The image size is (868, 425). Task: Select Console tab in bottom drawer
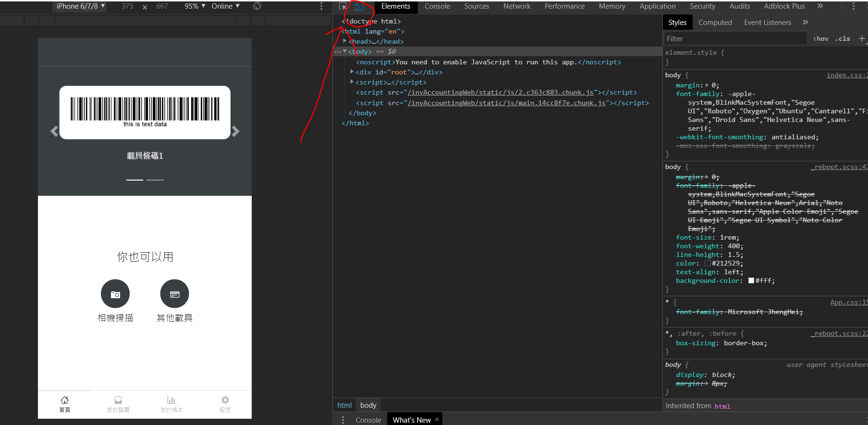point(368,420)
